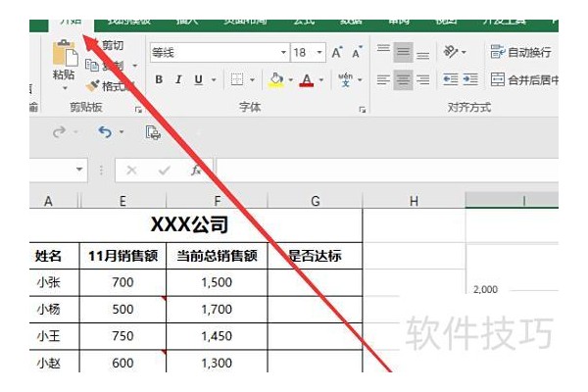This screenshot has width=588, height=392.
Task: Select the cell with value 1,700
Action: click(x=217, y=310)
